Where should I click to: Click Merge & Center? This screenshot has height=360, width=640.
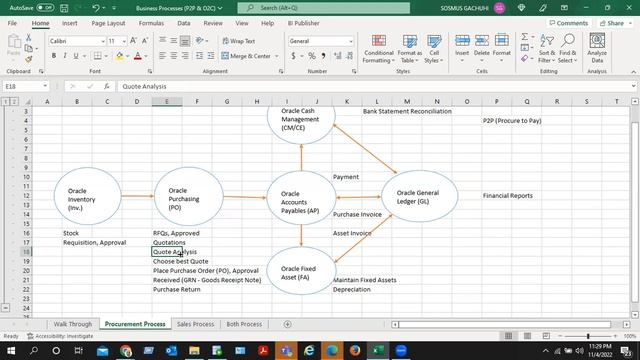246,56
